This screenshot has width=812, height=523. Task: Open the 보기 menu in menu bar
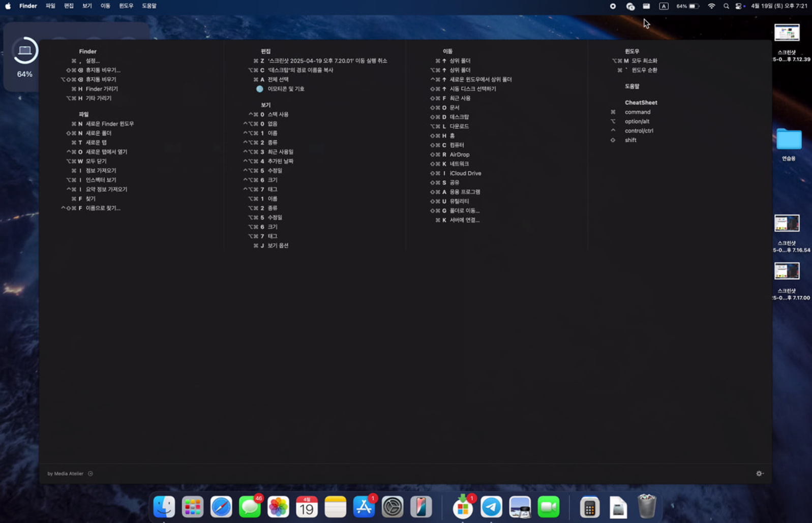tap(87, 6)
